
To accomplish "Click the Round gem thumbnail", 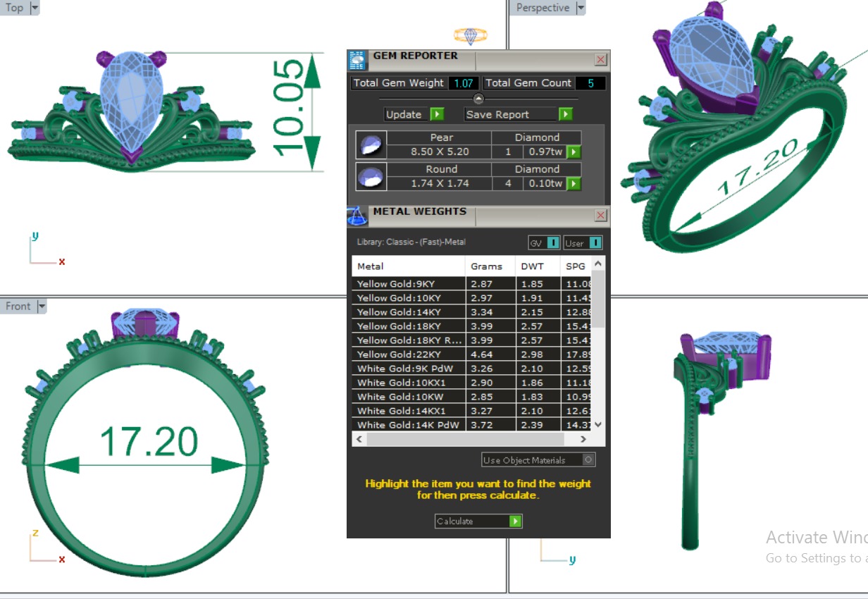I will click(371, 177).
